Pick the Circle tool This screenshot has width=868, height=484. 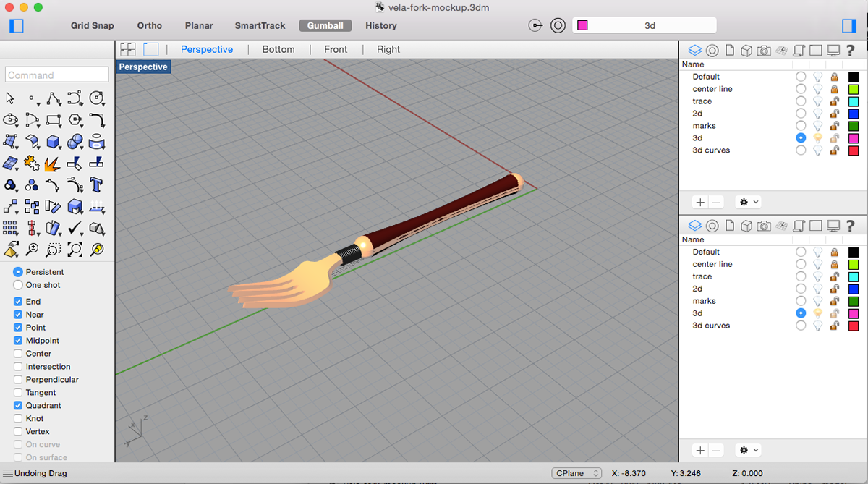pyautogui.click(x=97, y=98)
